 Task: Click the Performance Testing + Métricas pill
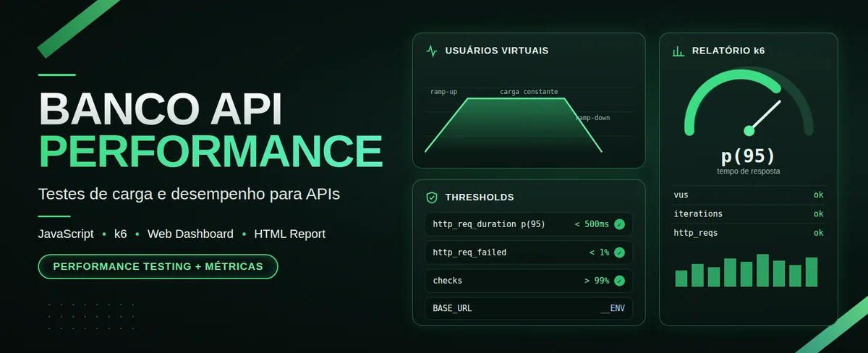pyautogui.click(x=158, y=266)
